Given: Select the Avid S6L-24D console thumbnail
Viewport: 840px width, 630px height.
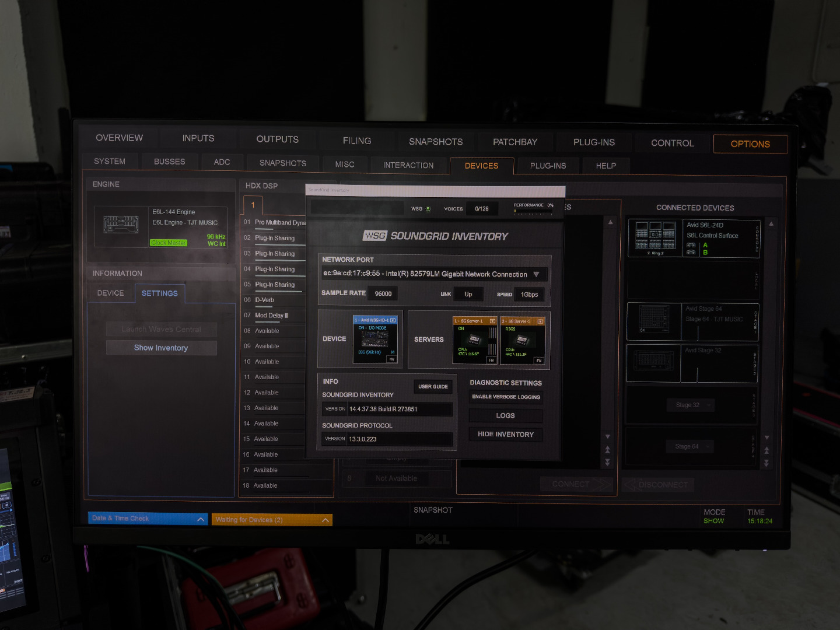Looking at the screenshot, I should [x=655, y=237].
